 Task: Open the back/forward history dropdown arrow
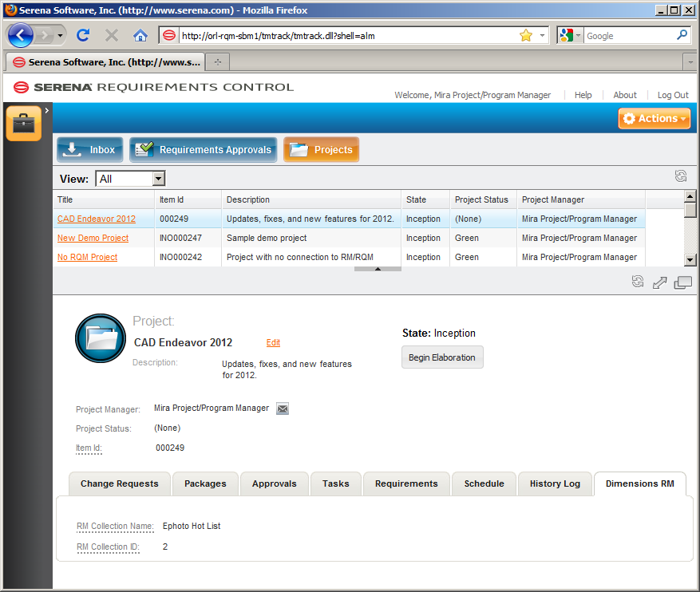pyautogui.click(x=61, y=35)
